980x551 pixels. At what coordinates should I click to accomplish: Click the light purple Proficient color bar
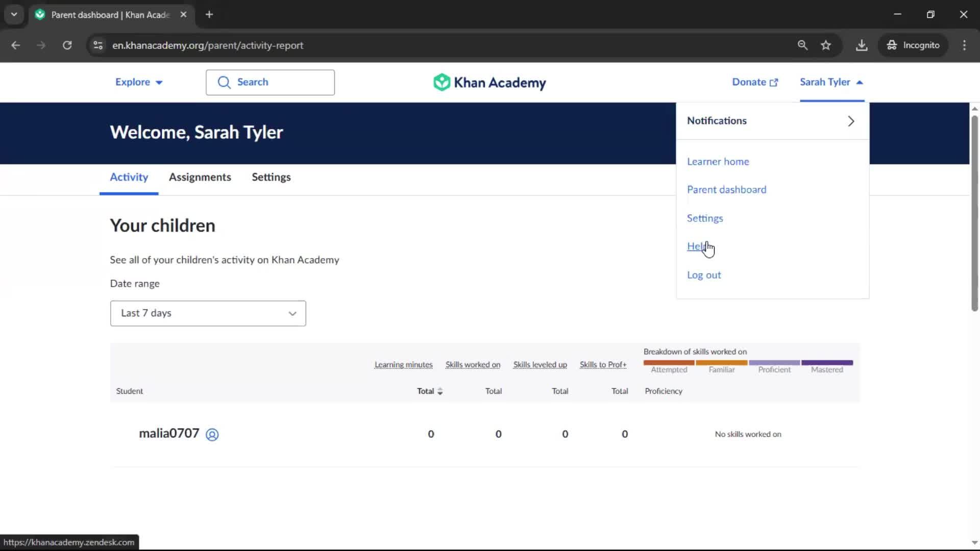[774, 363]
